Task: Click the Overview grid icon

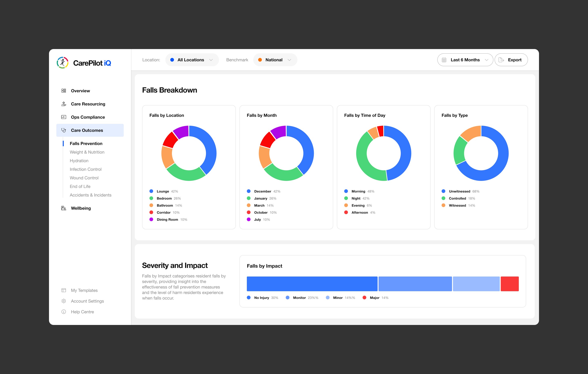Action: click(x=64, y=91)
